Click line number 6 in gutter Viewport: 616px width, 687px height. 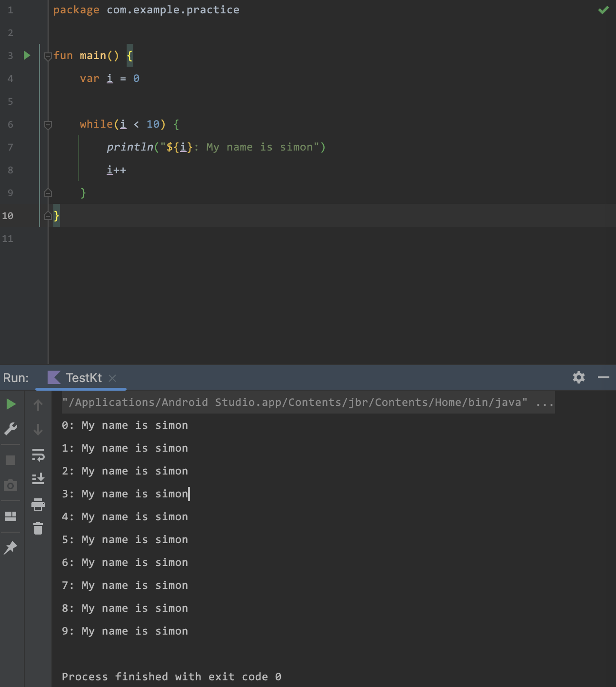click(x=10, y=124)
